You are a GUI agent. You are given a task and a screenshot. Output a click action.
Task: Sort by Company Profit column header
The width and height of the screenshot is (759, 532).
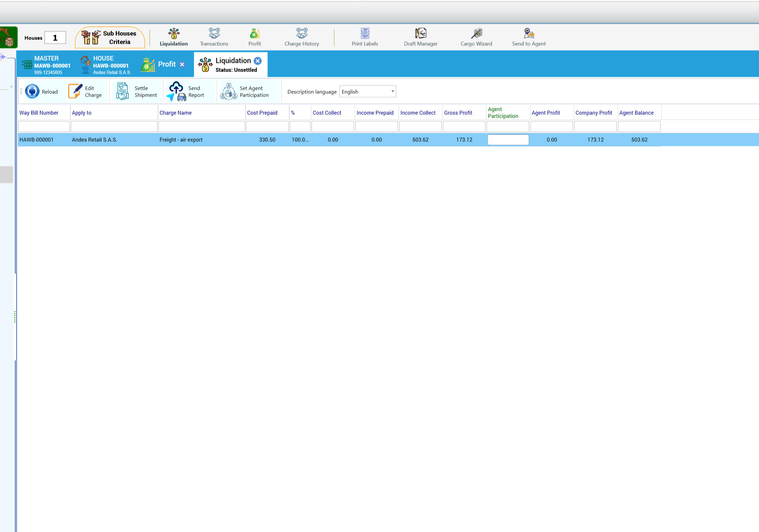coord(596,113)
